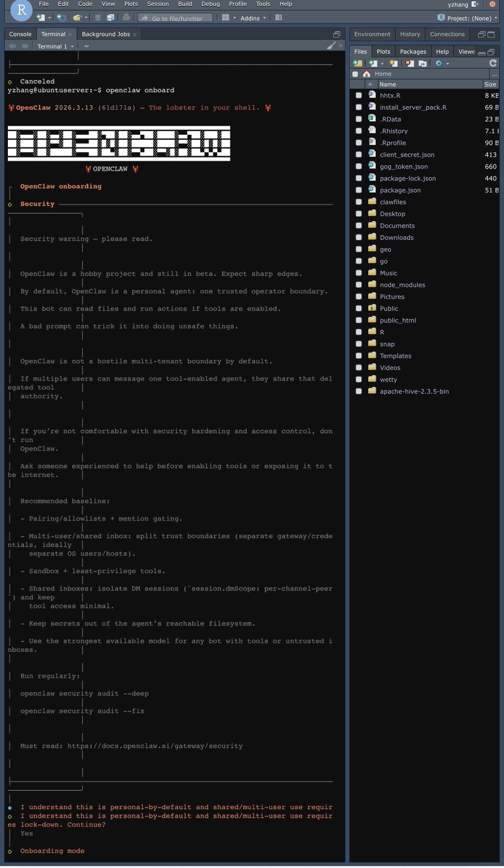Click the Quit session power icon
This screenshot has height=868, width=504.
(492, 4)
